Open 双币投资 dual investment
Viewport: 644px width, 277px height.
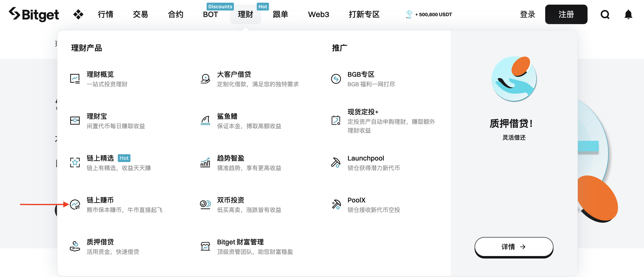click(241, 204)
